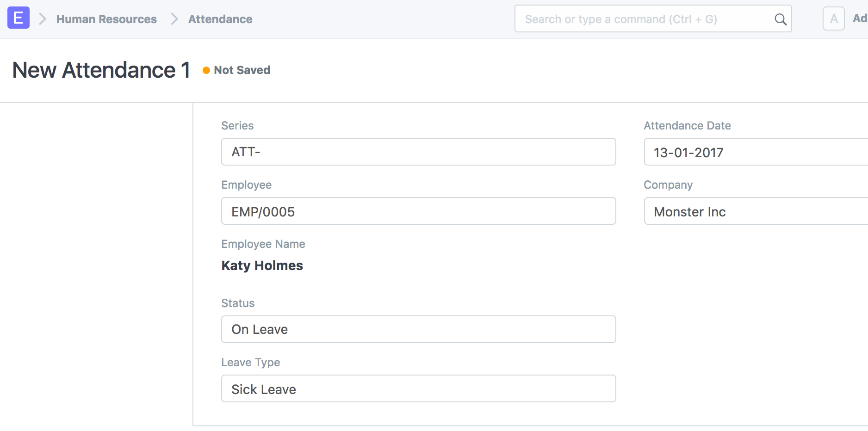Click the first breadcrumb chevron arrow
Image resolution: width=868 pixels, height=431 pixels.
click(43, 19)
